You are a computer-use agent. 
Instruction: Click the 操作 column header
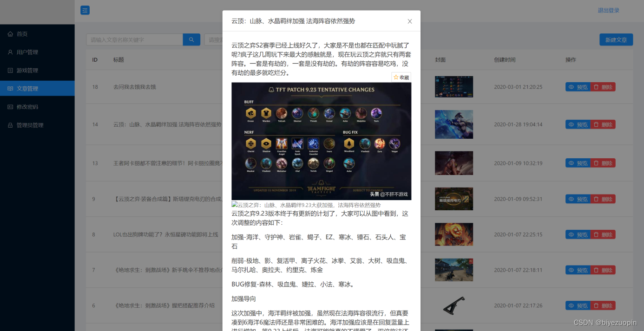571,60
